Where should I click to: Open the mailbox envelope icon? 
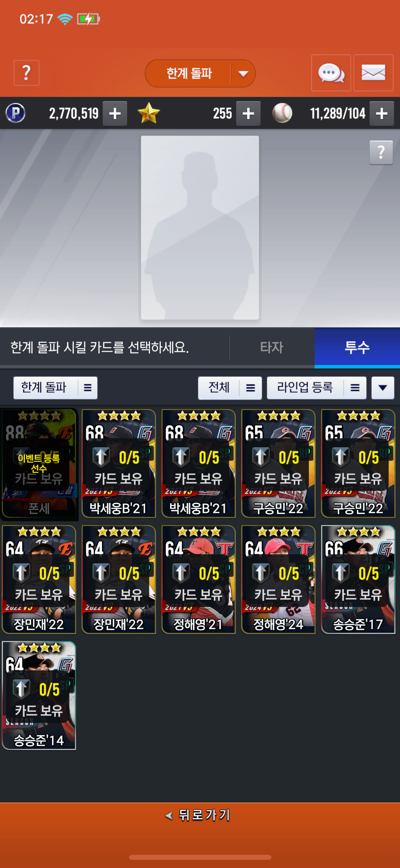[373, 73]
